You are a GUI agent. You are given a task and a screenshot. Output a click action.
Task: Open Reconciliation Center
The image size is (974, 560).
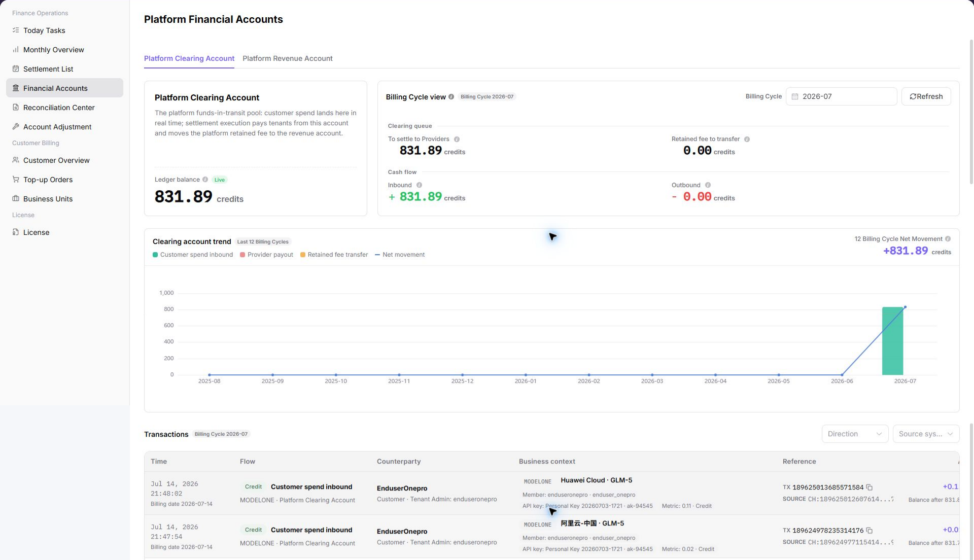(x=64, y=108)
